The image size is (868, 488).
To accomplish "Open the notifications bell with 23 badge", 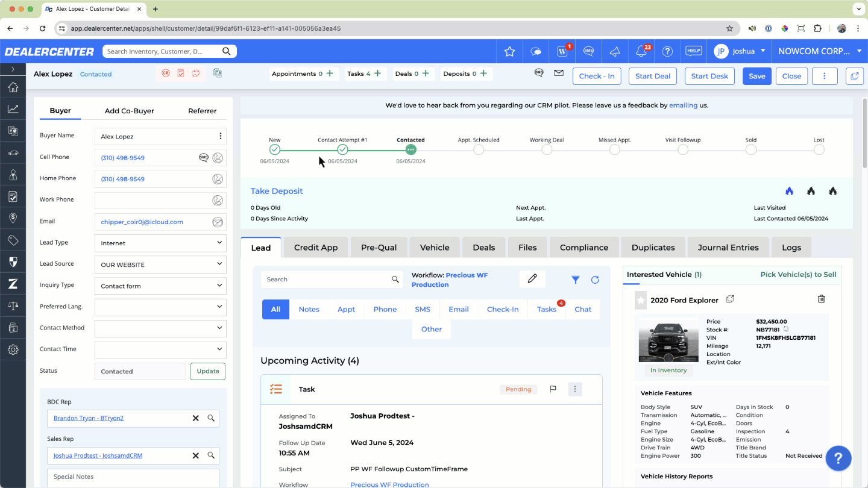I will click(641, 51).
